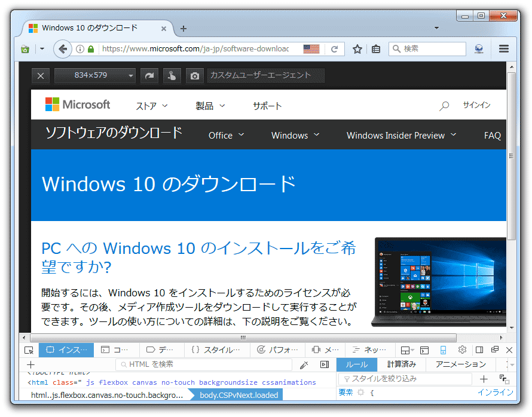
Task: Switch to the Debugger tab
Action: 160,350
